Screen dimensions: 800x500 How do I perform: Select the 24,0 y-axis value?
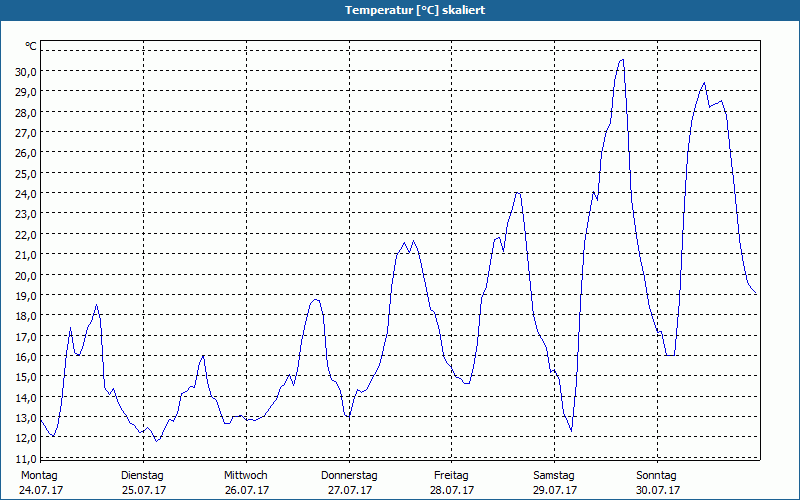[26, 194]
